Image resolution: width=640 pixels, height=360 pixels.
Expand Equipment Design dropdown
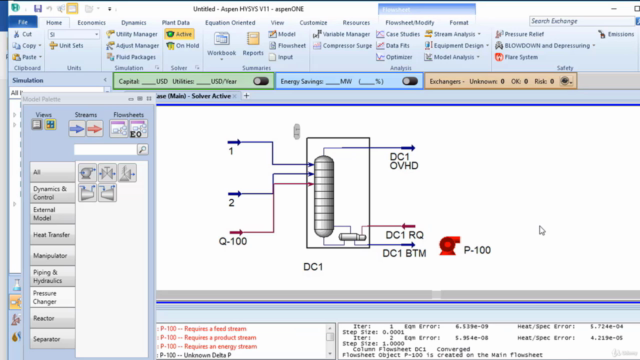click(x=487, y=46)
